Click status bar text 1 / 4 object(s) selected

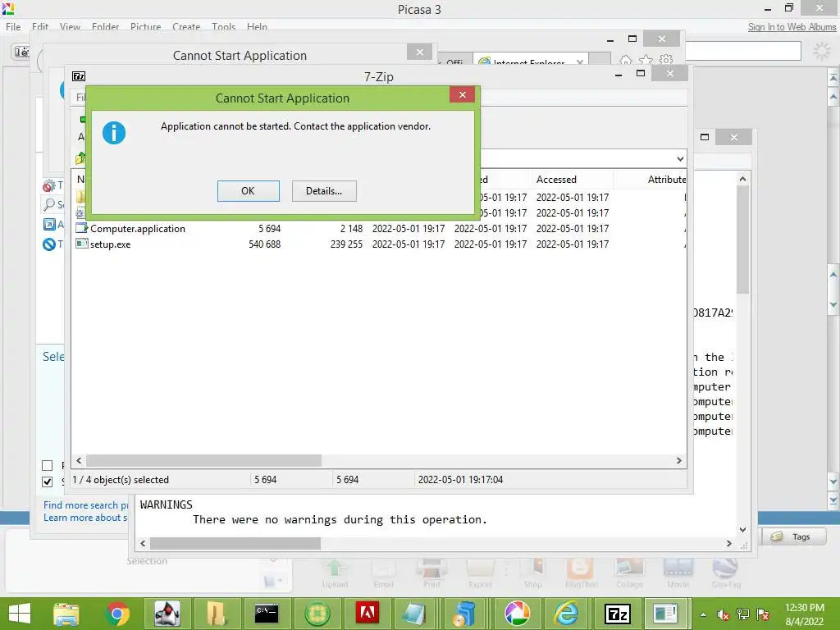[x=121, y=480]
